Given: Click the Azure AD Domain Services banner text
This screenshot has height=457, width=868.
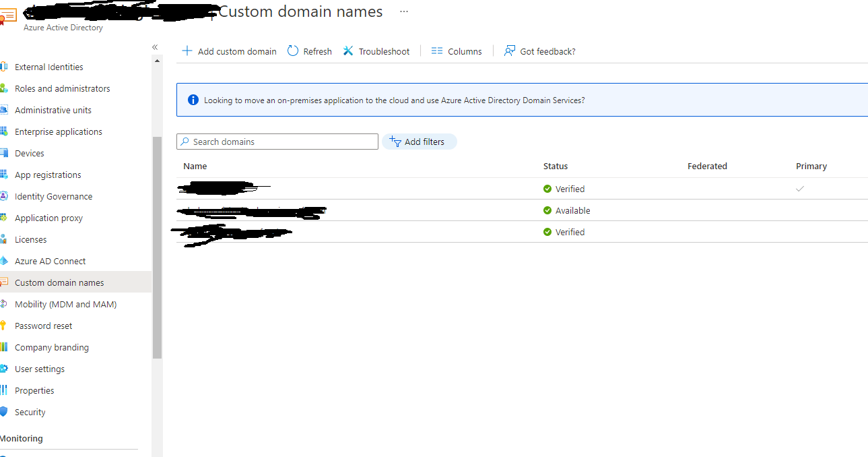Looking at the screenshot, I should coord(395,100).
